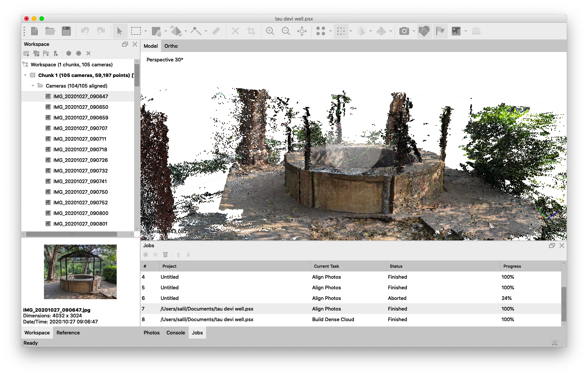Open the Console tab at the bottom
Screen dimensions: 588x375
(x=175, y=333)
